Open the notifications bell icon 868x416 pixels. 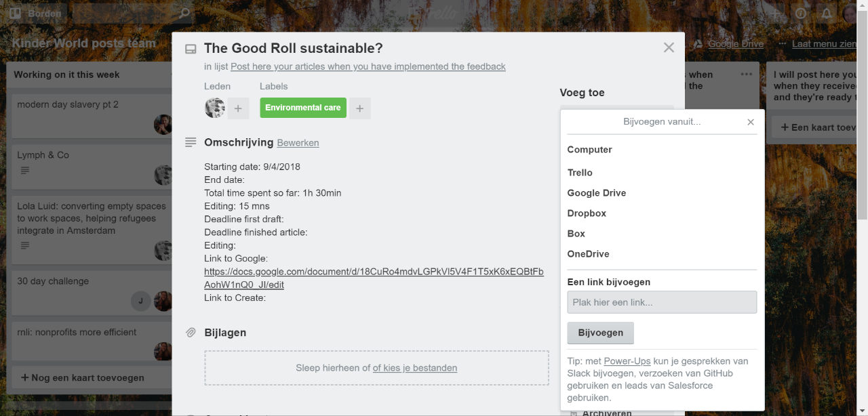tap(826, 13)
